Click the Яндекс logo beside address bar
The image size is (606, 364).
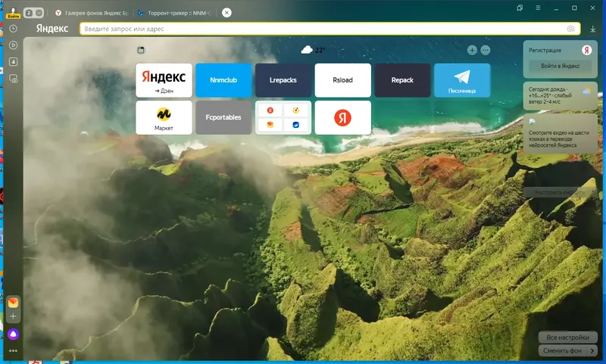(52, 29)
